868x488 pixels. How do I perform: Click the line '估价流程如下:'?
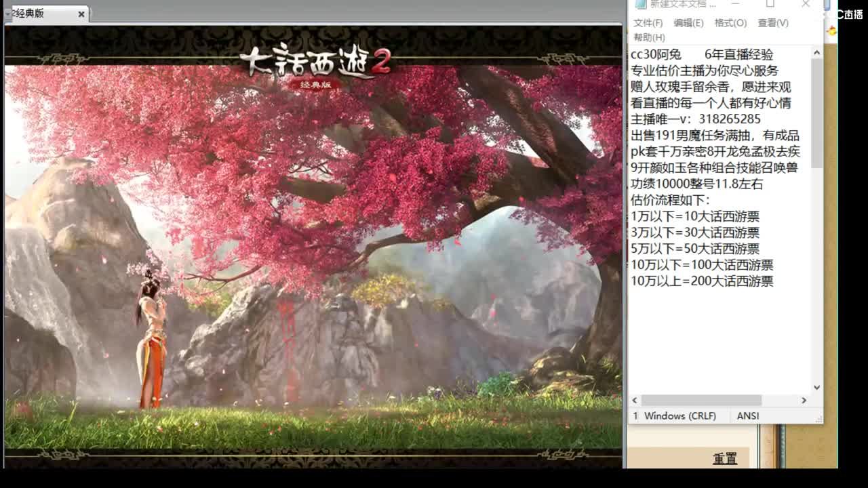671,200
